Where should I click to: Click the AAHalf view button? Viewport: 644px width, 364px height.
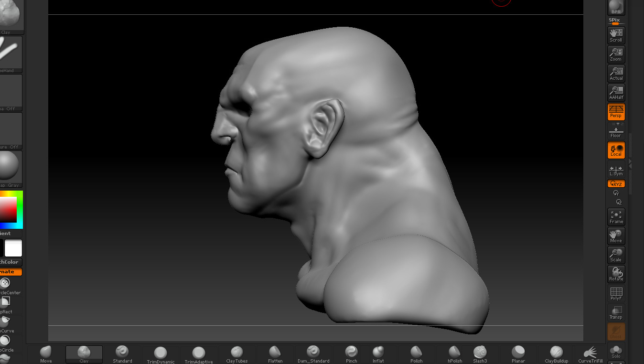[616, 92]
